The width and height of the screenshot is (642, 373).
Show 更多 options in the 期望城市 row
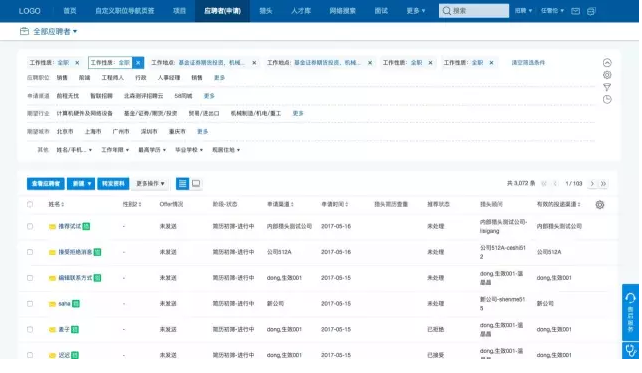click(x=203, y=132)
